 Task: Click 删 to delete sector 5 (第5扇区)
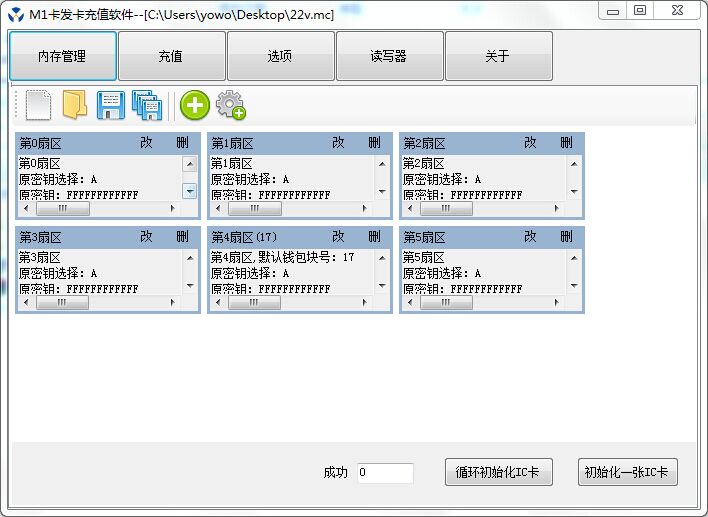[x=566, y=237]
